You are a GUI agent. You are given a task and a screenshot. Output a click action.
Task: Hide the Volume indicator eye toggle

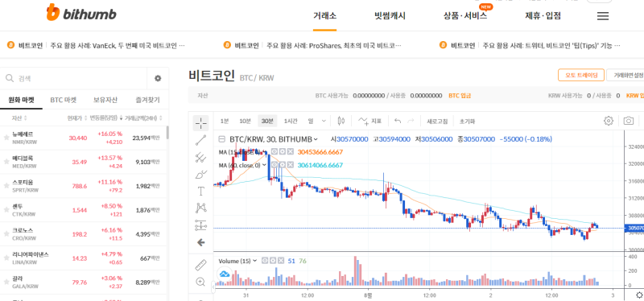(x=266, y=260)
